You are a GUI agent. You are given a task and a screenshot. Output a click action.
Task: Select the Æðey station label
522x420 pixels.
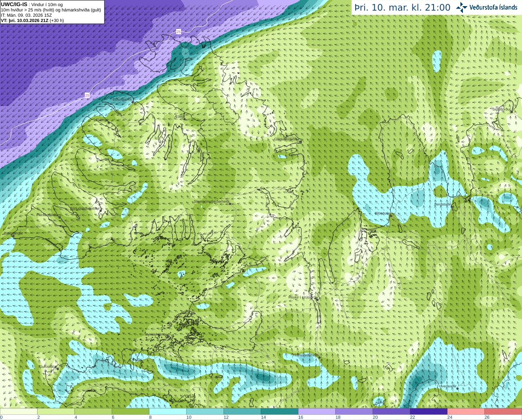pos(179,117)
